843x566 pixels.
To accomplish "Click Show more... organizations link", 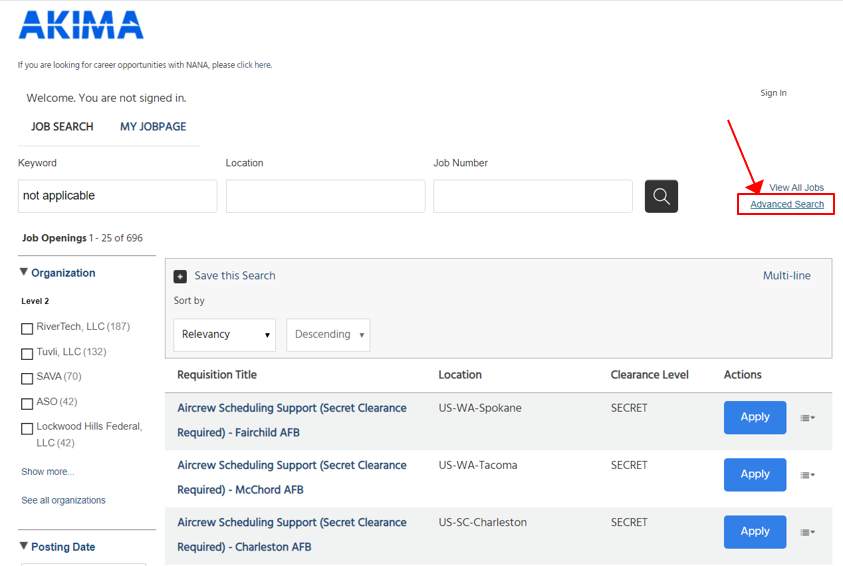I will coord(48,471).
